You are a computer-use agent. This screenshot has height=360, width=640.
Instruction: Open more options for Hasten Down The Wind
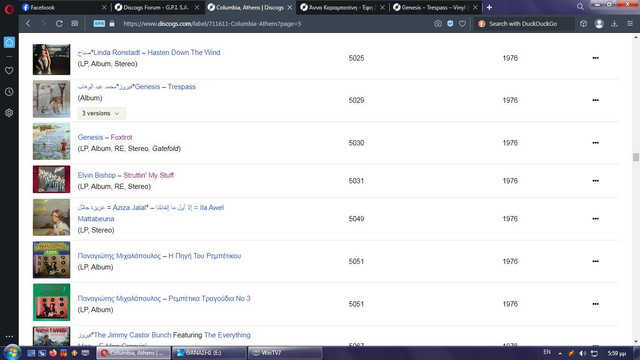tap(596, 58)
